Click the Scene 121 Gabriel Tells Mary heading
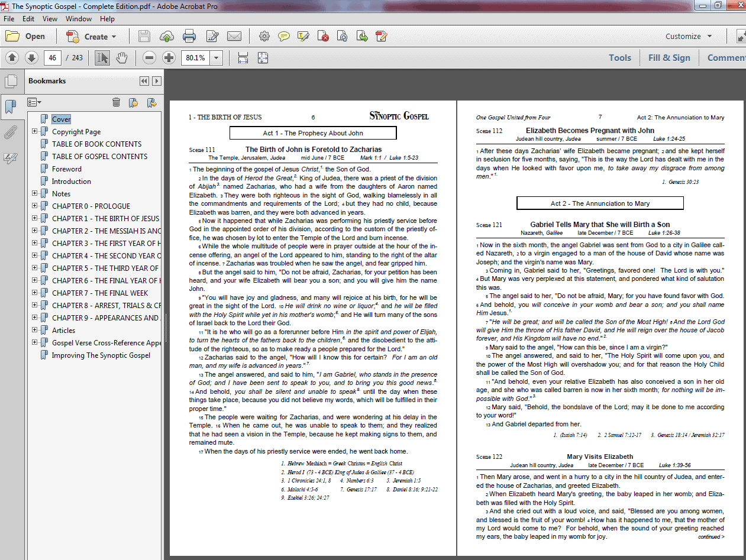Viewport: 746px width, 560px height. [x=600, y=225]
